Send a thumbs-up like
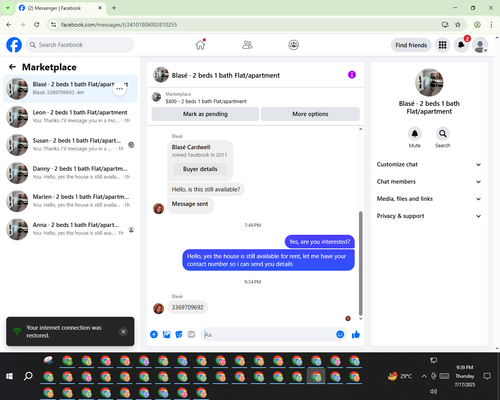This screenshot has width=500, height=400. 356,334
